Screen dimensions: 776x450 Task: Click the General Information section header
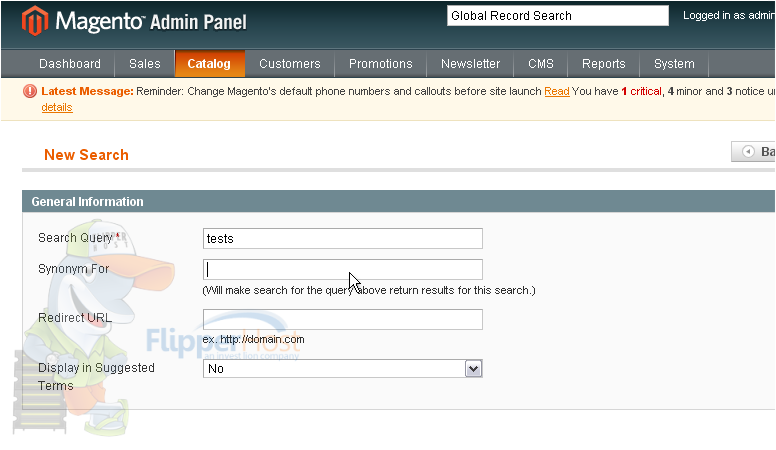pos(398,201)
